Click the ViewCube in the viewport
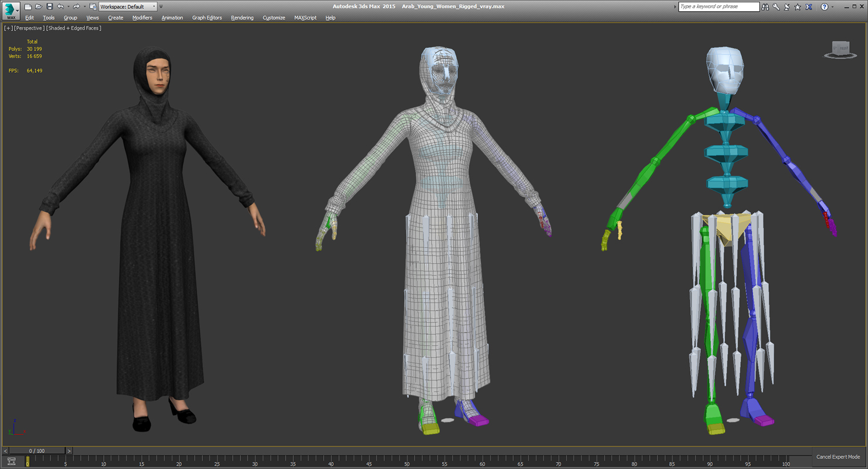This screenshot has height=469, width=868. pos(840,49)
